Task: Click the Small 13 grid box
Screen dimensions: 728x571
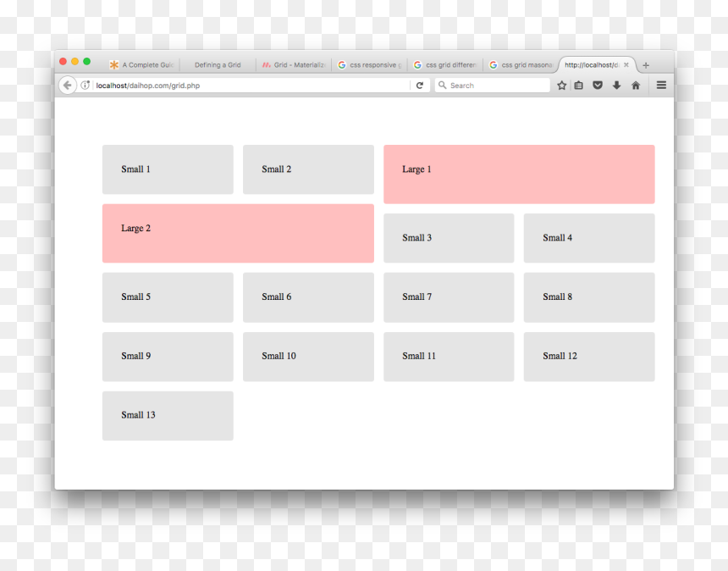Action: click(168, 416)
